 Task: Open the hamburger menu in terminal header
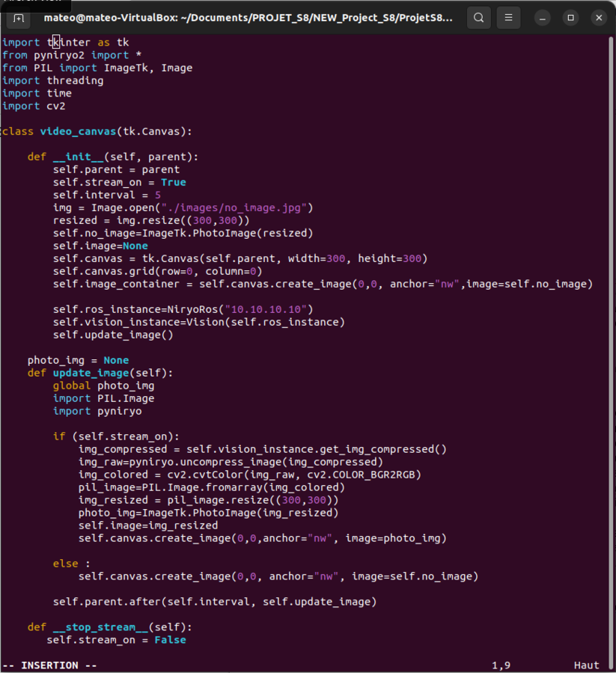pyautogui.click(x=508, y=17)
